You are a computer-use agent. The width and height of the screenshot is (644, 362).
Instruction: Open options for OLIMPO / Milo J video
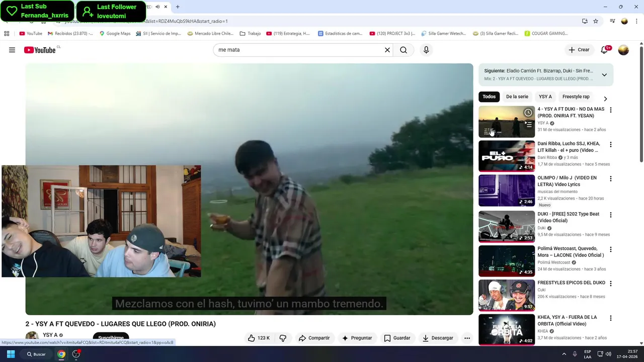coord(611,178)
